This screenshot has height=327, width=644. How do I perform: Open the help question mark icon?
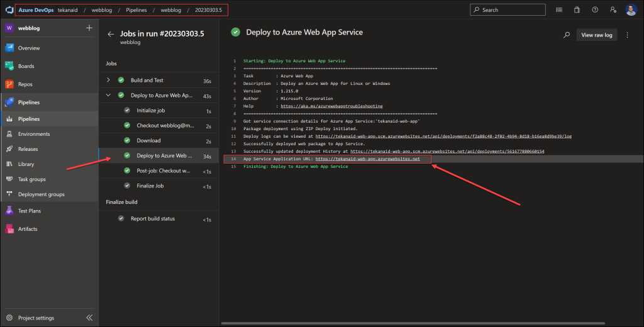point(595,10)
